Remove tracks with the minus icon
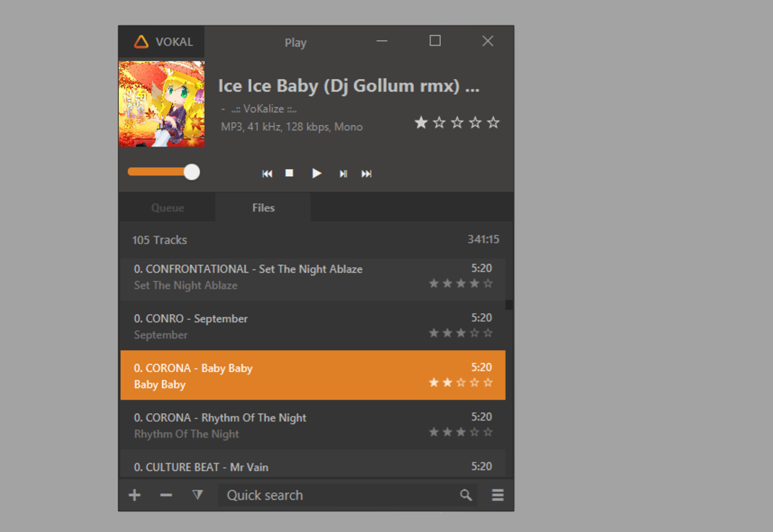This screenshot has width=773, height=532. point(166,495)
